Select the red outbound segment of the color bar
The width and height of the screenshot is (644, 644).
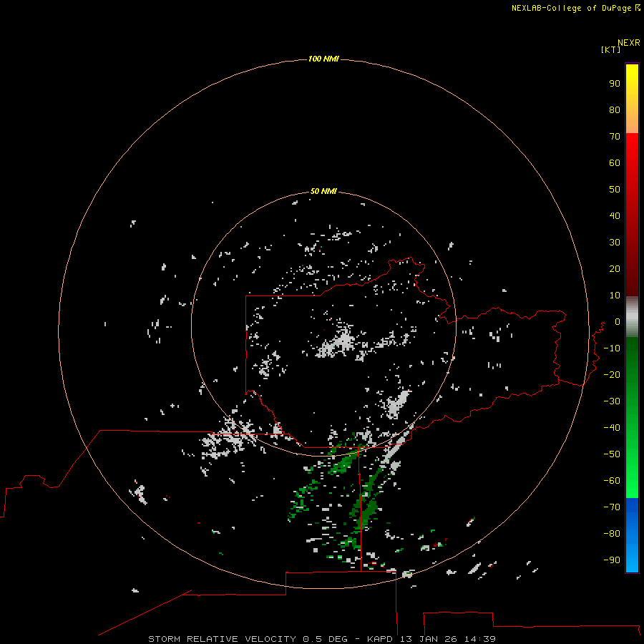coord(632,215)
